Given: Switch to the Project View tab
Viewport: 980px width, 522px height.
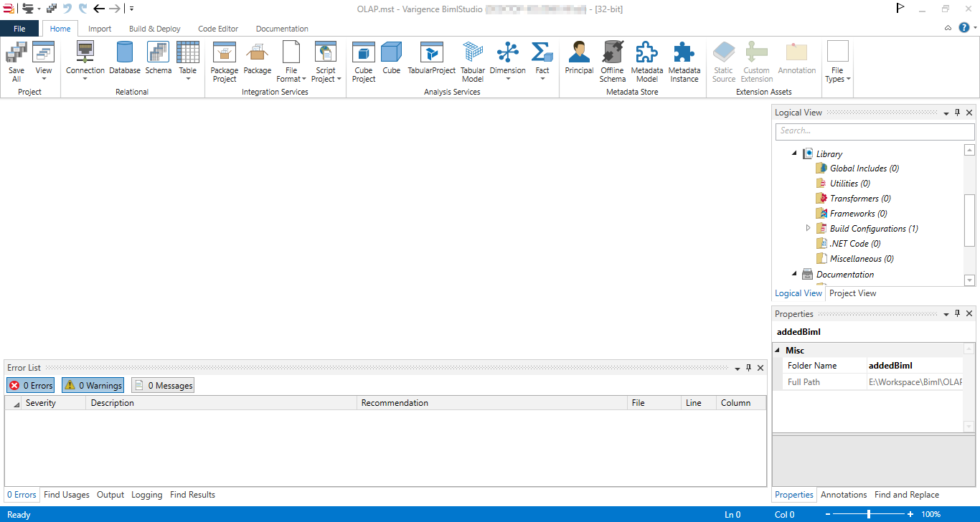Looking at the screenshot, I should tap(853, 293).
